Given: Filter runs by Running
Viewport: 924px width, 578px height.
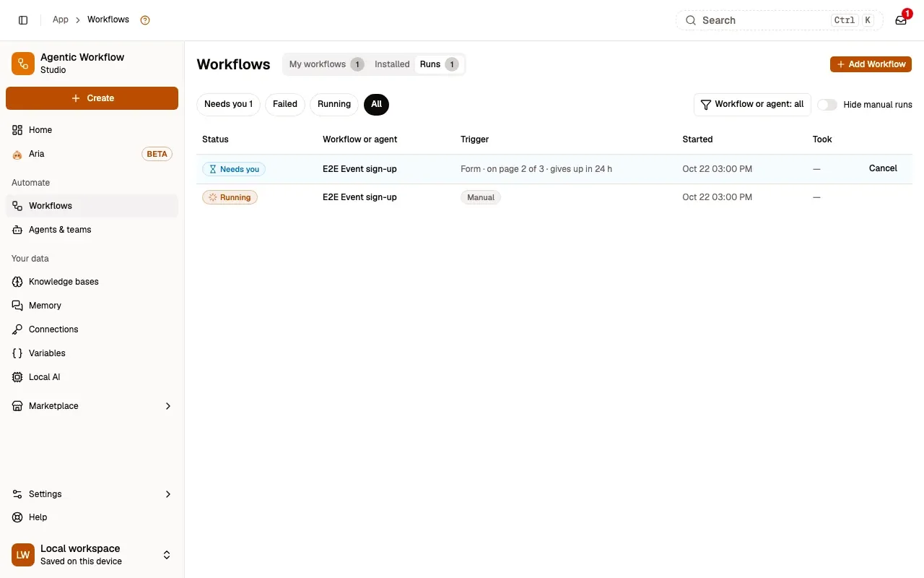Looking at the screenshot, I should pyautogui.click(x=334, y=104).
